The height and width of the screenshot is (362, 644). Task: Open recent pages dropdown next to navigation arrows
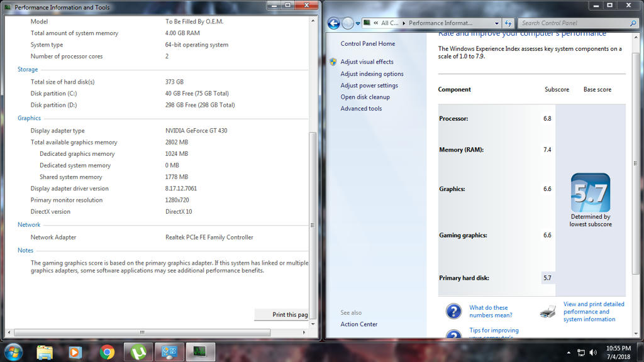click(x=358, y=23)
